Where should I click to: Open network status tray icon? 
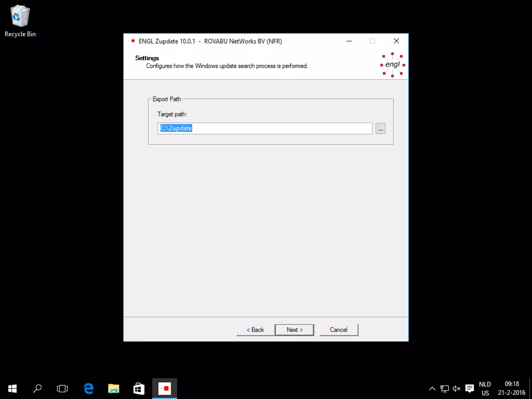tap(444, 389)
